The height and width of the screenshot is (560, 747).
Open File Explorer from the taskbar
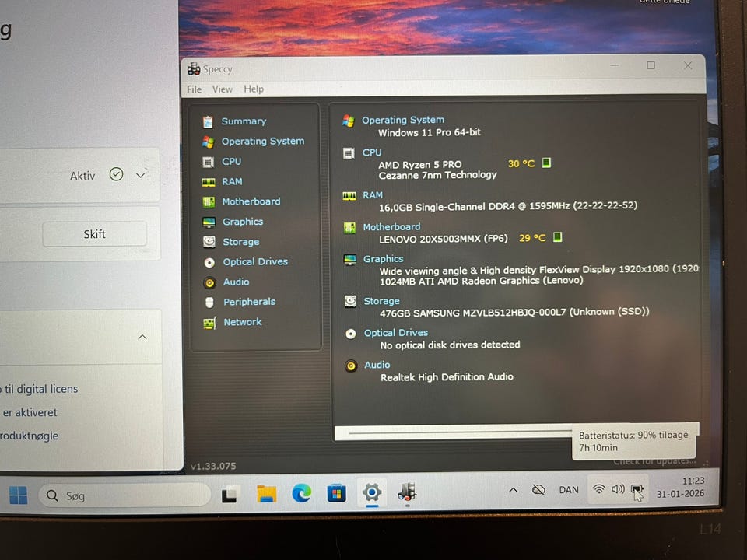click(266, 494)
